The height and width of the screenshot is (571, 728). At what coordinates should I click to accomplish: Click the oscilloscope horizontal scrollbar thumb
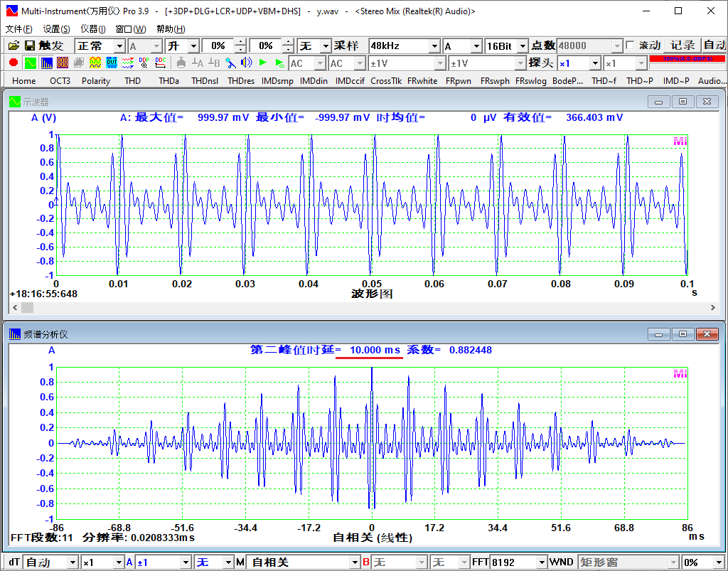(x=28, y=307)
